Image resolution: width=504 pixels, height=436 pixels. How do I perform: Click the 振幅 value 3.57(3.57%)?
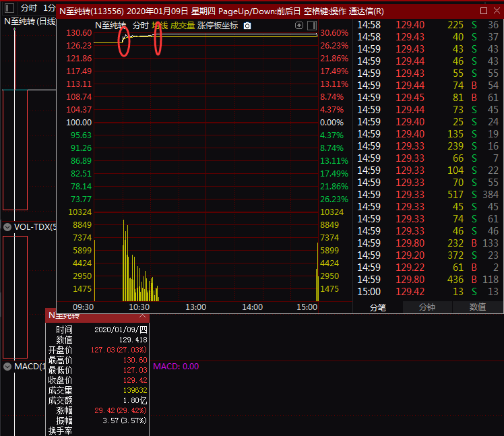[125, 421]
